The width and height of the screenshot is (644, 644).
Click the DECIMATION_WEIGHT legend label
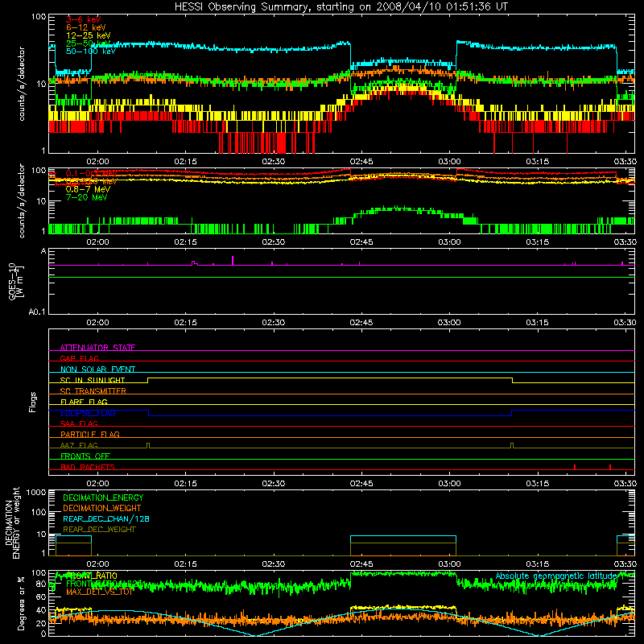tap(102, 508)
